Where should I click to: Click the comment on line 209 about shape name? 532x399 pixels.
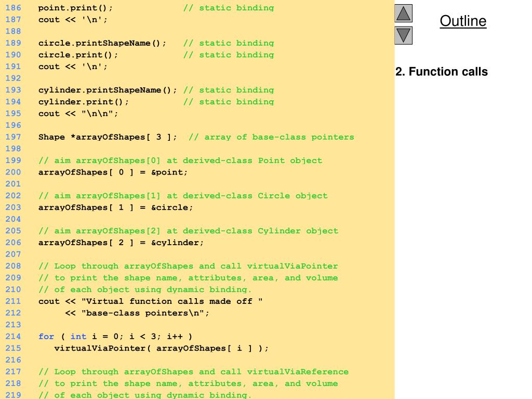tap(188, 278)
